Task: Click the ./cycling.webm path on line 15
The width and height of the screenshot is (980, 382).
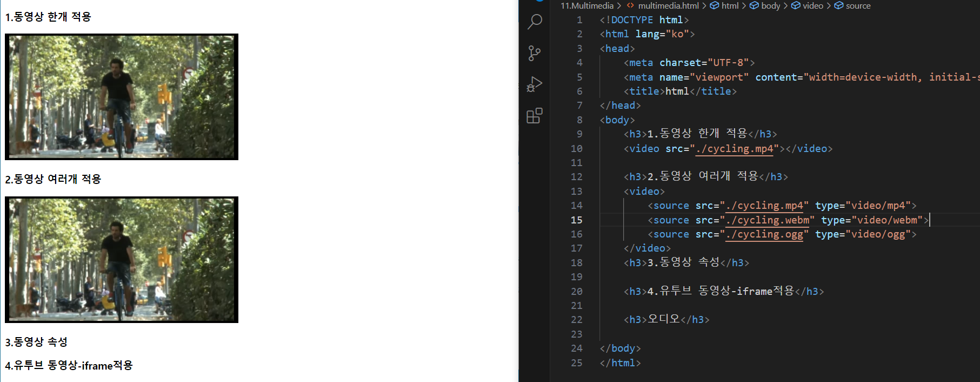Action: click(x=768, y=220)
